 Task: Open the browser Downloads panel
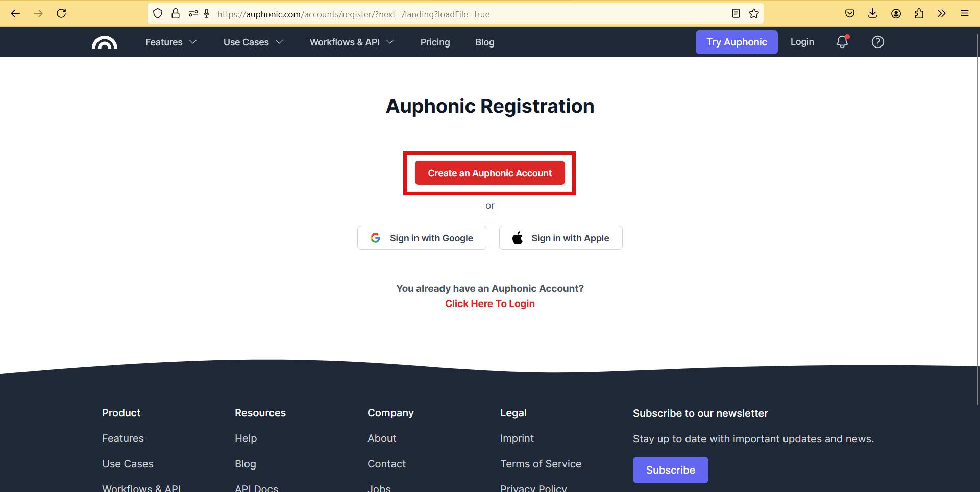(x=872, y=13)
